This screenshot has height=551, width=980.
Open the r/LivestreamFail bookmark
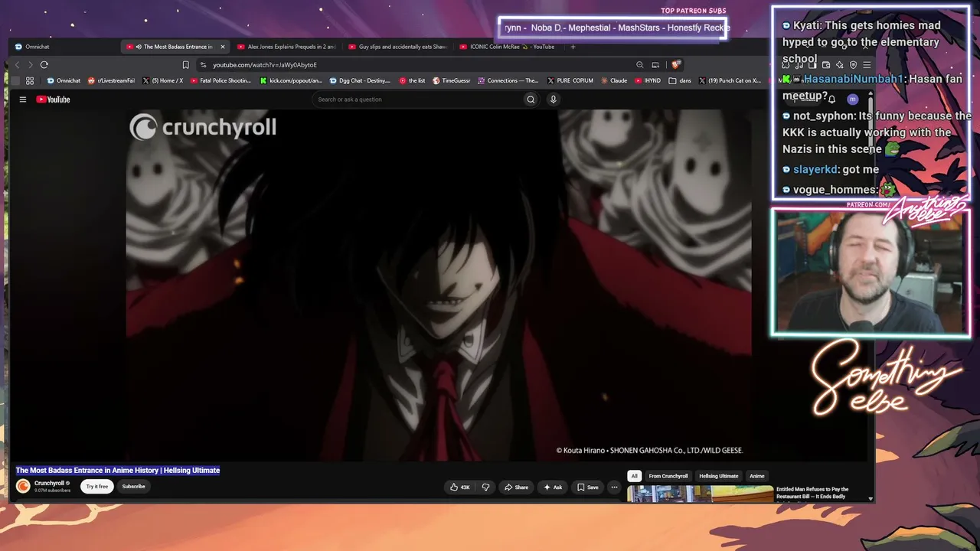point(111,80)
